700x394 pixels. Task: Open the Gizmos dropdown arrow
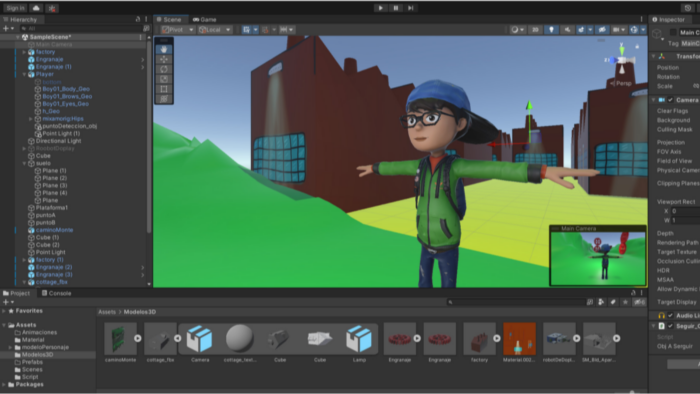643,30
